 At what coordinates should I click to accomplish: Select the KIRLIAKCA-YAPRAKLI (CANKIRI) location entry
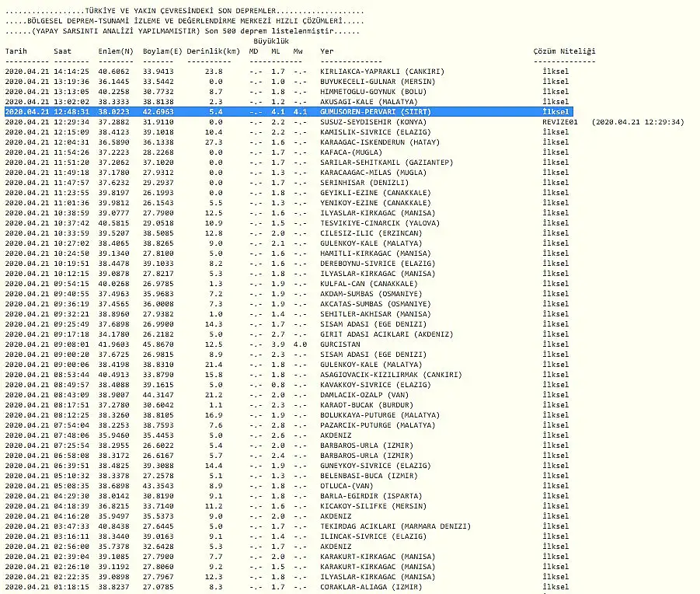point(381,72)
